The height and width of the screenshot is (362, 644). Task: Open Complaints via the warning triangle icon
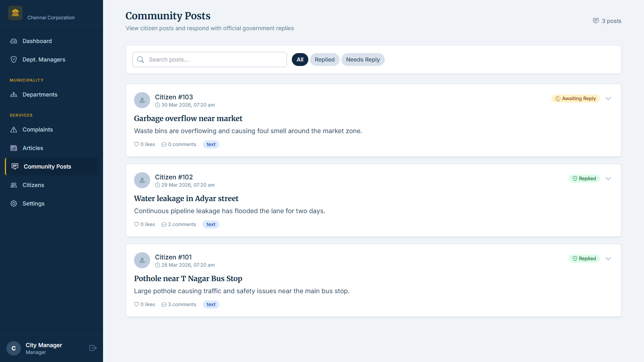pos(13,130)
